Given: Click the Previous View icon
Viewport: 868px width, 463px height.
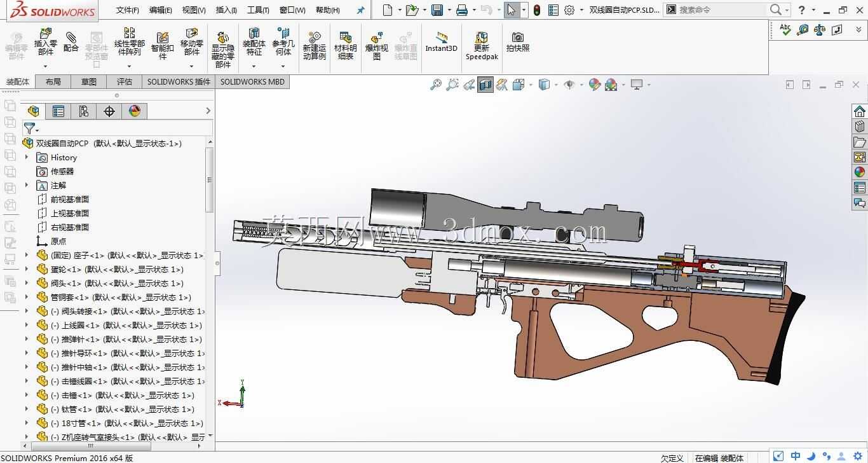Looking at the screenshot, I should click(x=469, y=85).
